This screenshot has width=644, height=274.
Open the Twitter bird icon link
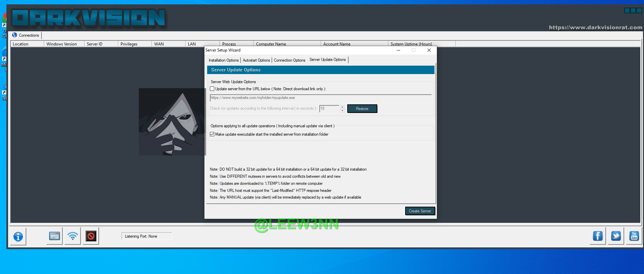[x=616, y=236]
